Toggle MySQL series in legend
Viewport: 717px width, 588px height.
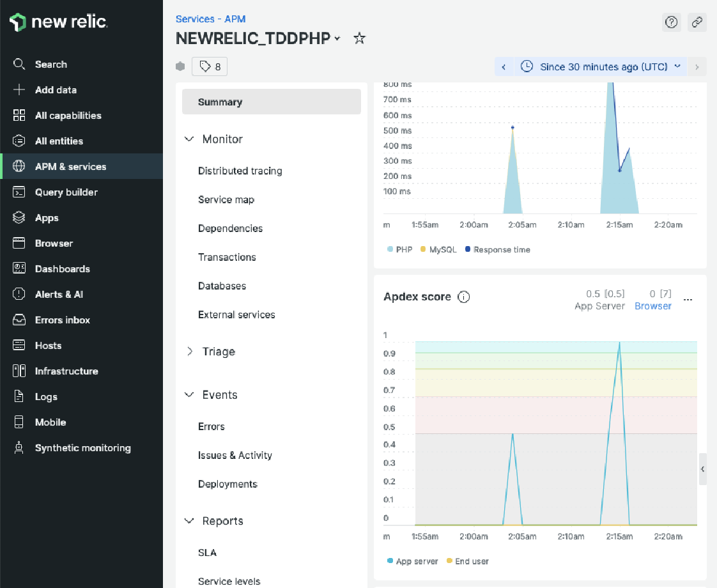[x=438, y=250]
